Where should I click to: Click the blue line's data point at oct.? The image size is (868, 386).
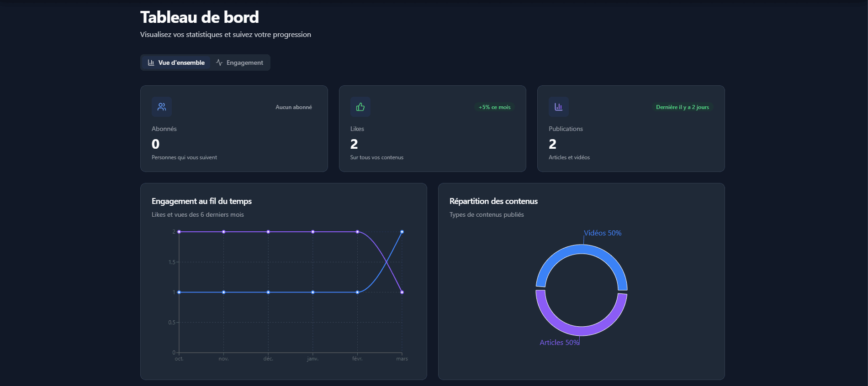click(179, 292)
